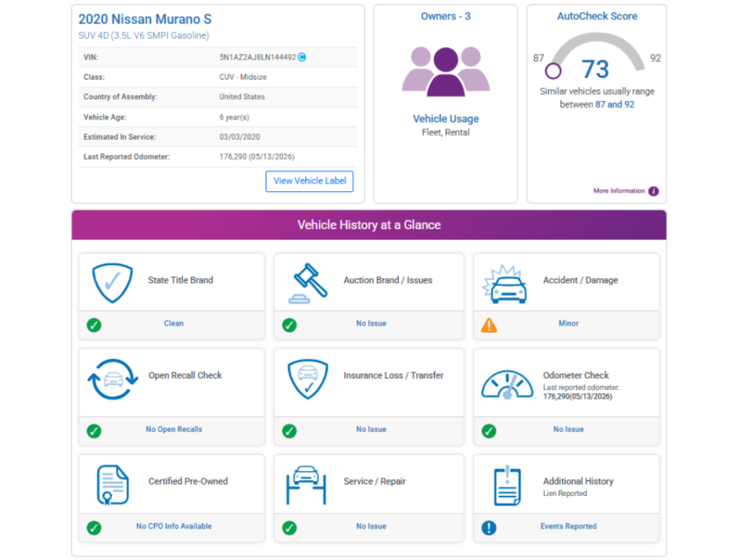Click Last Reported Odometer value 176,290 (05/13/2026)

click(x=257, y=157)
